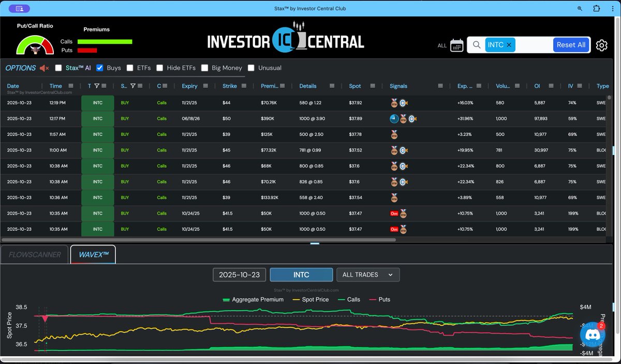The height and width of the screenshot is (364, 621).
Task: Click the table horizontal scrollbar
Action: click(x=199, y=240)
